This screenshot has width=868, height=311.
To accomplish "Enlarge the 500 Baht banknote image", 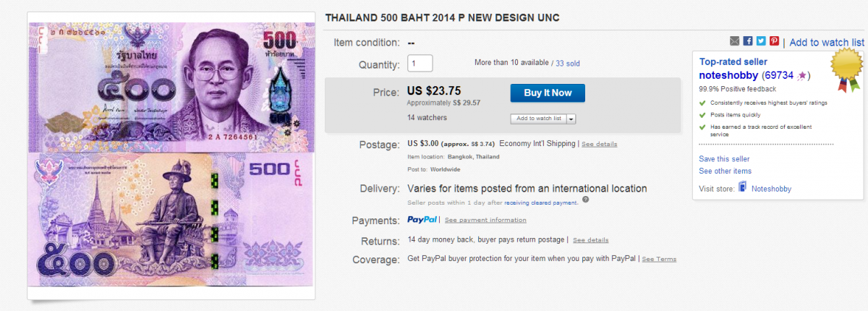I will click(171, 153).
